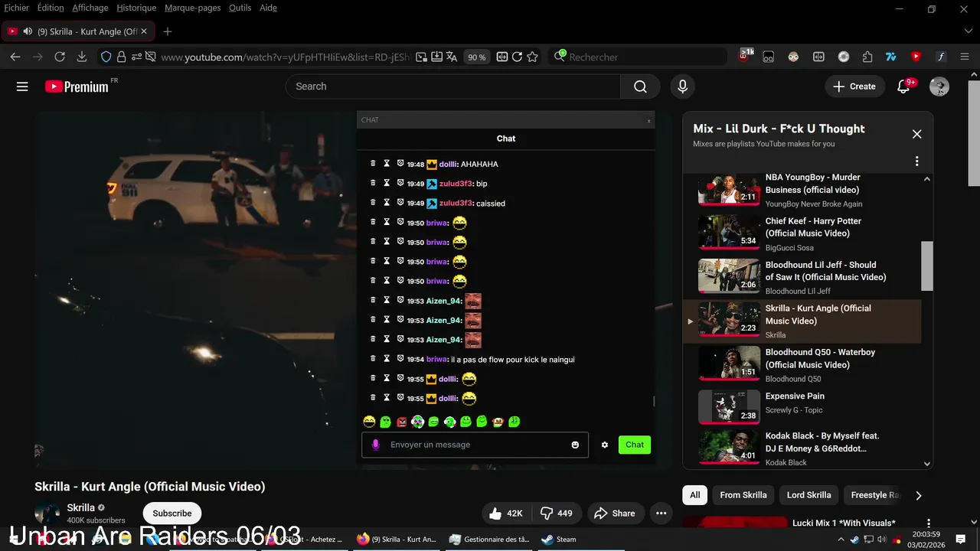The image size is (980, 551).
Task: Open the Outils menu
Action: [x=240, y=8]
